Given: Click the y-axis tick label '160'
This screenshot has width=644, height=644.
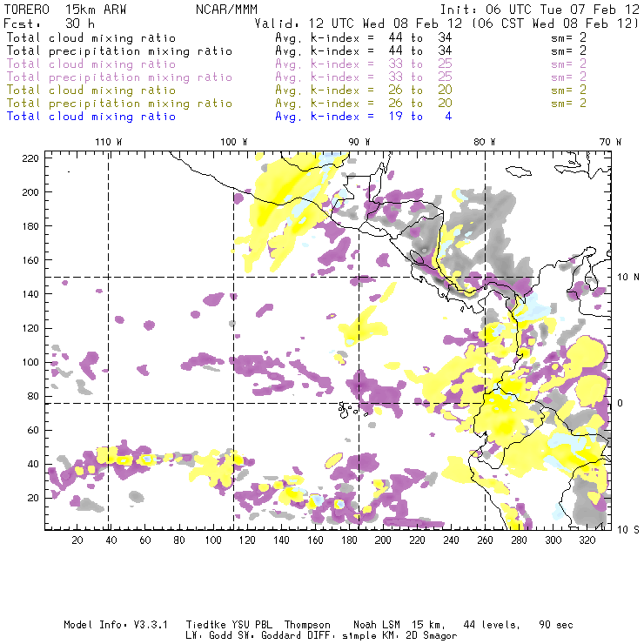Looking at the screenshot, I should [30, 260].
